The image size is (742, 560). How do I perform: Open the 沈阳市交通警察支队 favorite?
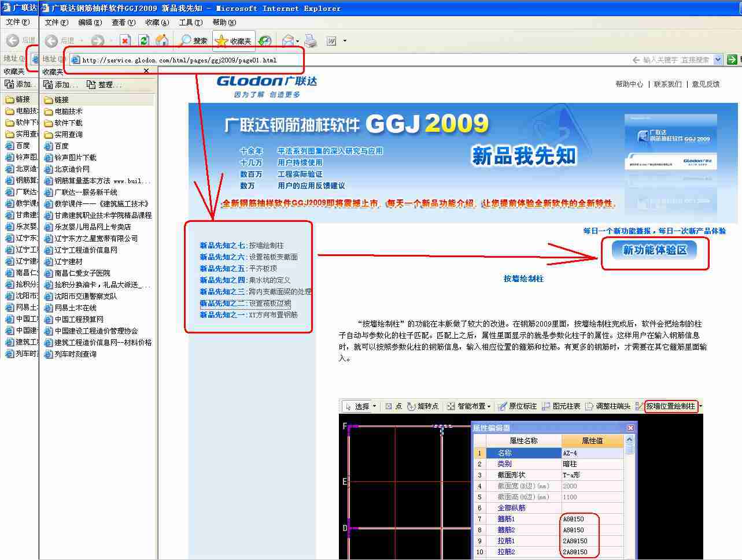80,296
